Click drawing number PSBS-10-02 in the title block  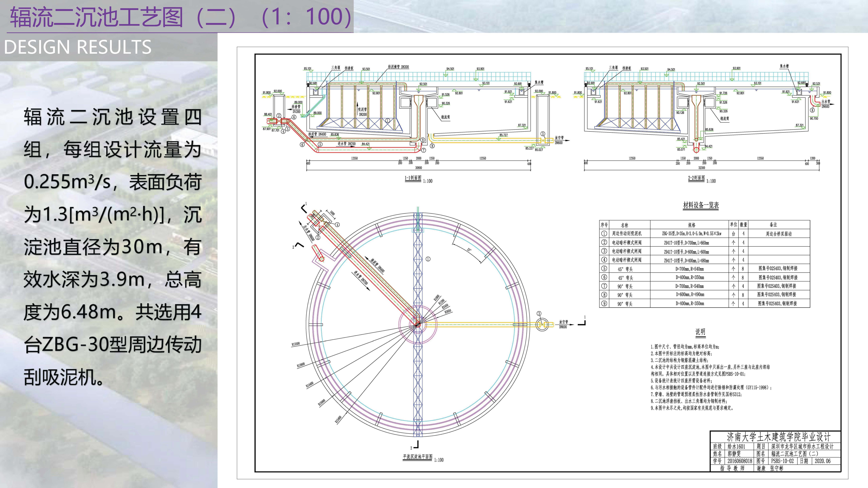(782, 461)
